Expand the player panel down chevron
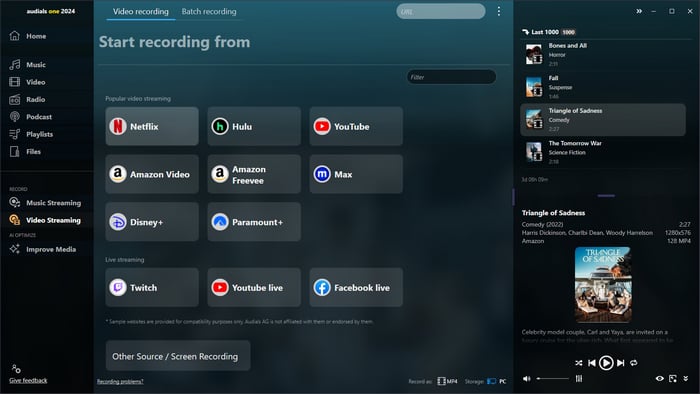The image size is (700, 394). pyautogui.click(x=686, y=379)
